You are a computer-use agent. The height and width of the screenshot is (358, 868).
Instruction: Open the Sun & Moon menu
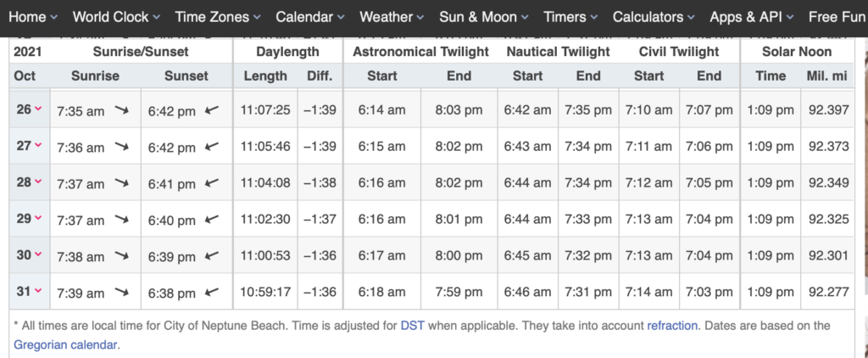click(483, 17)
